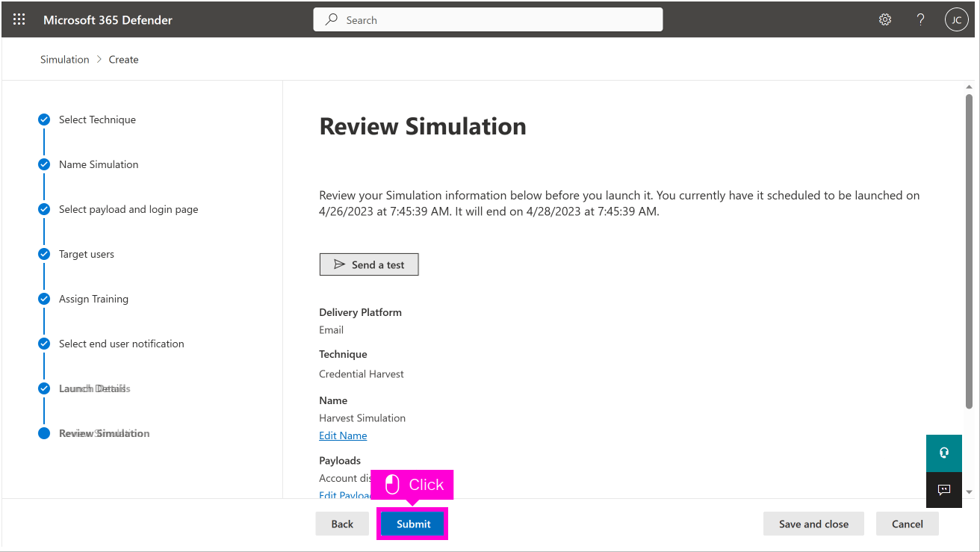Screen dimensions: 980x552
Task: Click the Target users step checkmark
Action: coord(44,254)
